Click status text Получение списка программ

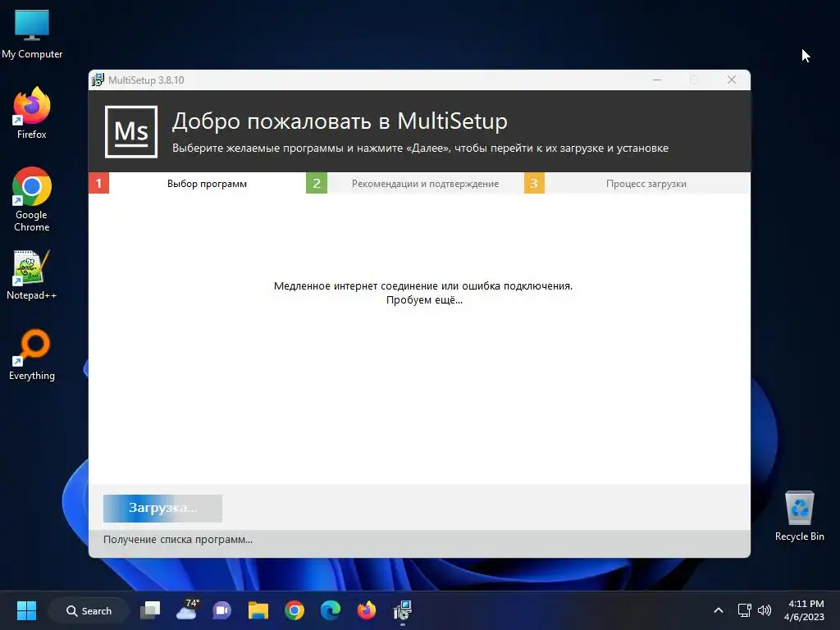click(178, 540)
